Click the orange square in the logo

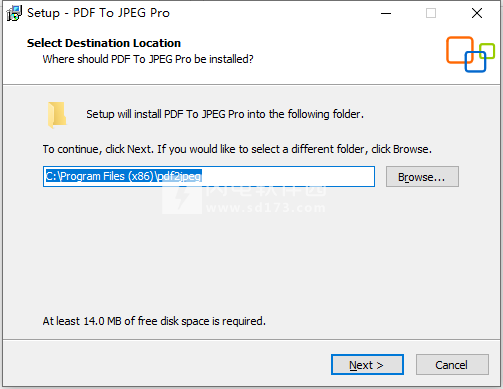click(459, 50)
